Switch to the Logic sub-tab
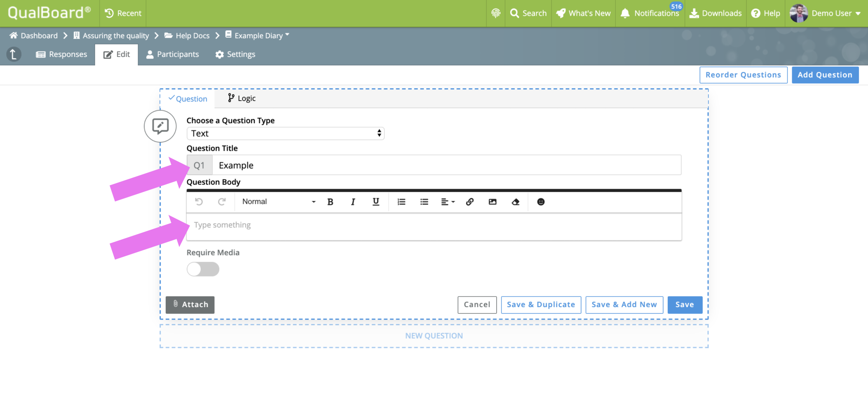868x404 pixels. [x=242, y=98]
